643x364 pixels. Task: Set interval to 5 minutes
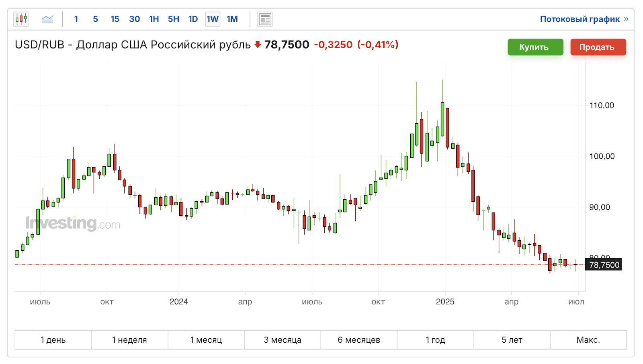coord(95,19)
